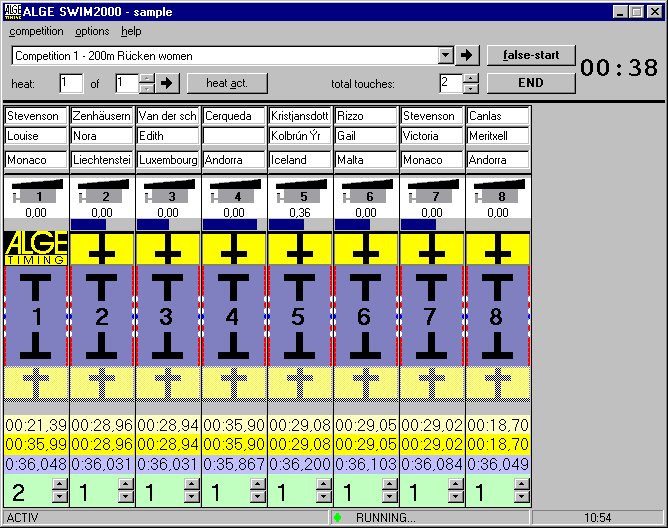Open the help menu
The height and width of the screenshot is (528, 668).
click(x=131, y=32)
